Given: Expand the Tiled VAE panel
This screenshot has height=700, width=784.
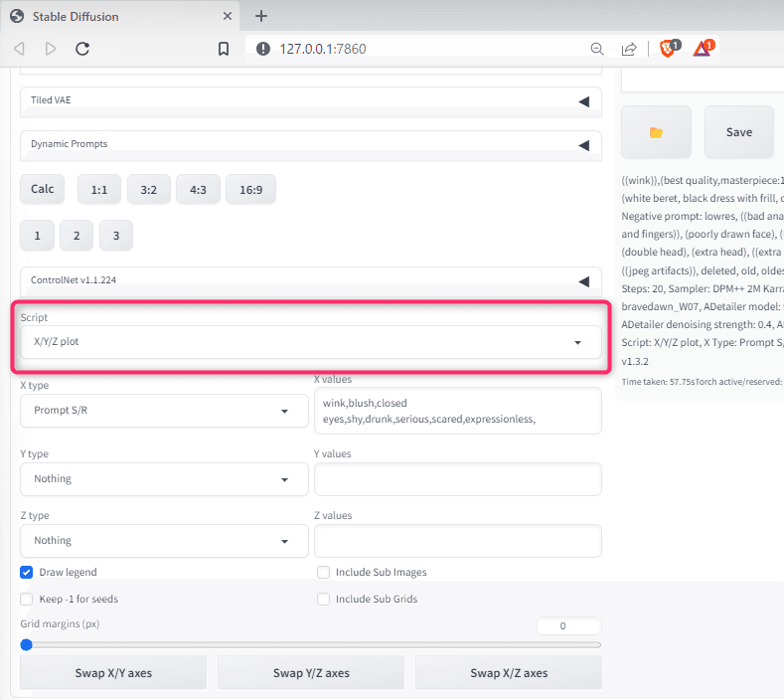Looking at the screenshot, I should tap(310, 101).
